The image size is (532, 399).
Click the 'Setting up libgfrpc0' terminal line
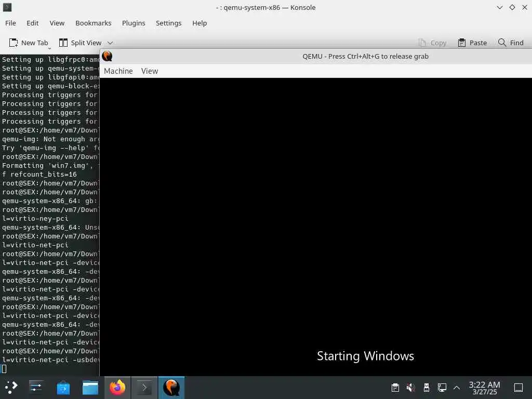coord(50,60)
